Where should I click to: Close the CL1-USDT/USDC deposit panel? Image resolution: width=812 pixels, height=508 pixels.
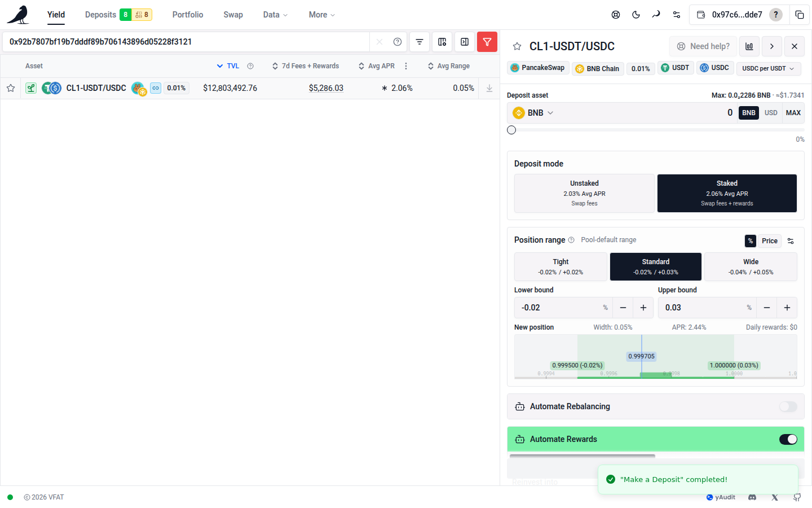(795, 46)
